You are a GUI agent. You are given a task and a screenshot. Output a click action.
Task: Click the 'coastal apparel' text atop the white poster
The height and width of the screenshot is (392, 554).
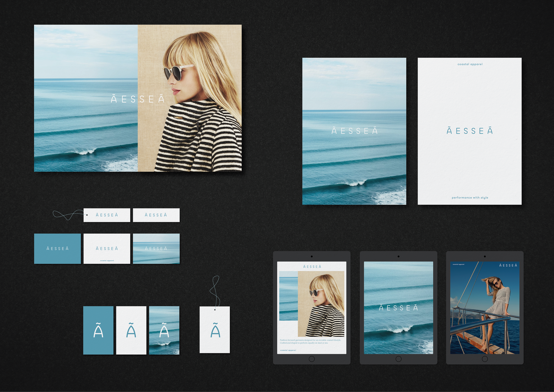(x=470, y=64)
